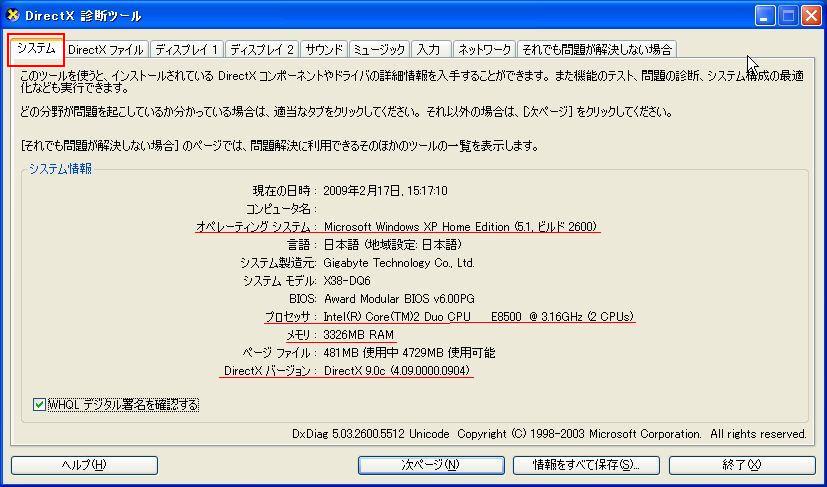The height and width of the screenshot is (487, 827).
Task: Switch to ディスプレイ 2 tab
Action: (262, 50)
